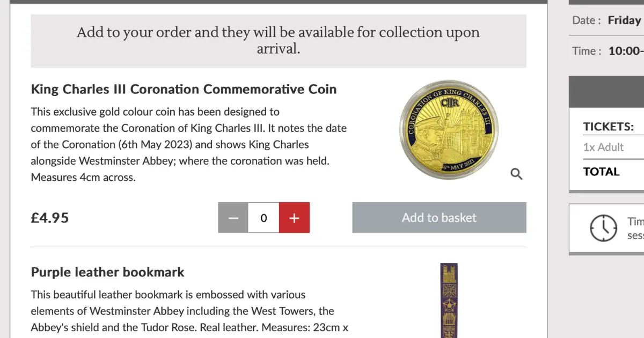Decrease coin quantity with the minus button
Viewport: 644px width, 338px height.
[x=233, y=217]
